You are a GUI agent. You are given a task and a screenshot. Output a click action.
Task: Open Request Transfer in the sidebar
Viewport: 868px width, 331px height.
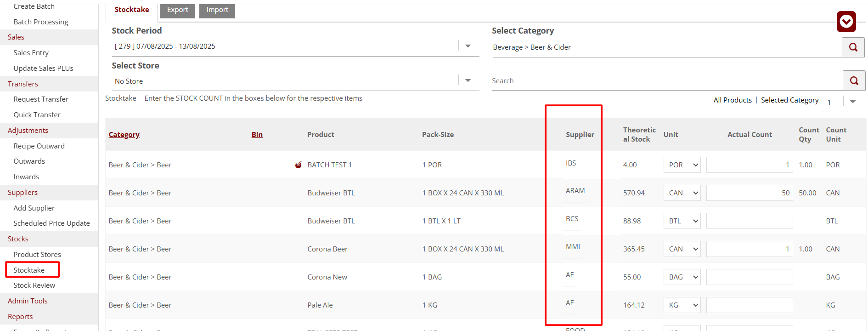[41, 99]
